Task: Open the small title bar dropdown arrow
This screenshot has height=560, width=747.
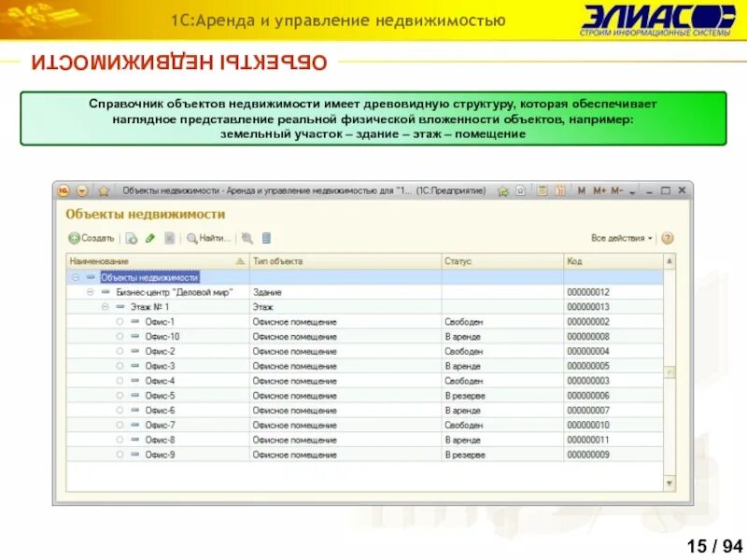Action: point(632,192)
